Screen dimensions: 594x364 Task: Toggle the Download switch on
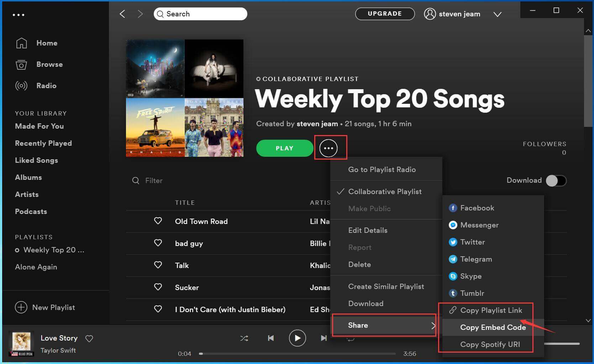[x=556, y=181]
